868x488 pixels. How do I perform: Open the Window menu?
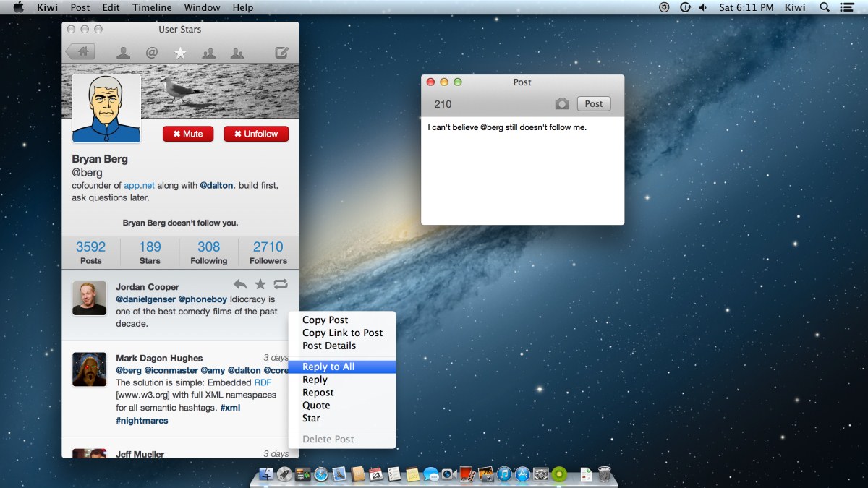point(202,7)
